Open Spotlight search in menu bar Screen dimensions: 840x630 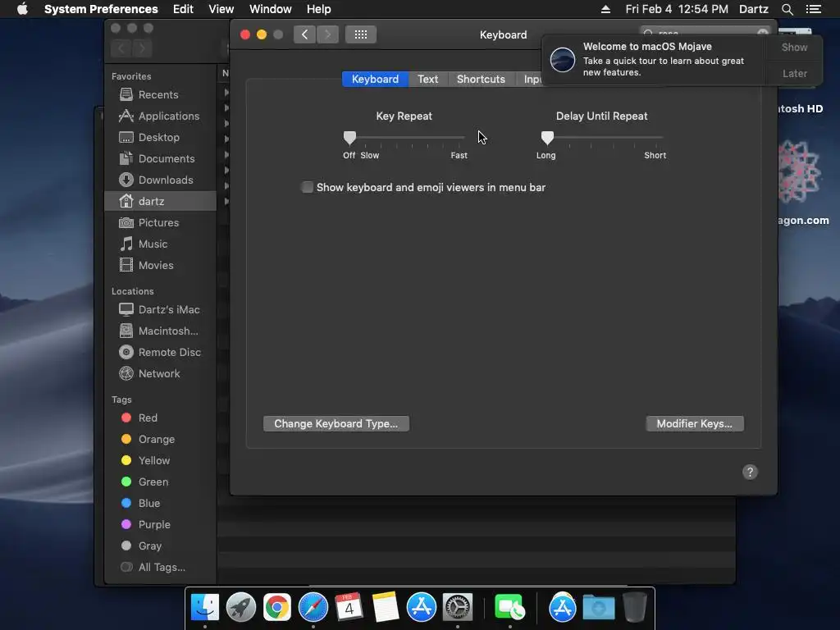point(787,9)
